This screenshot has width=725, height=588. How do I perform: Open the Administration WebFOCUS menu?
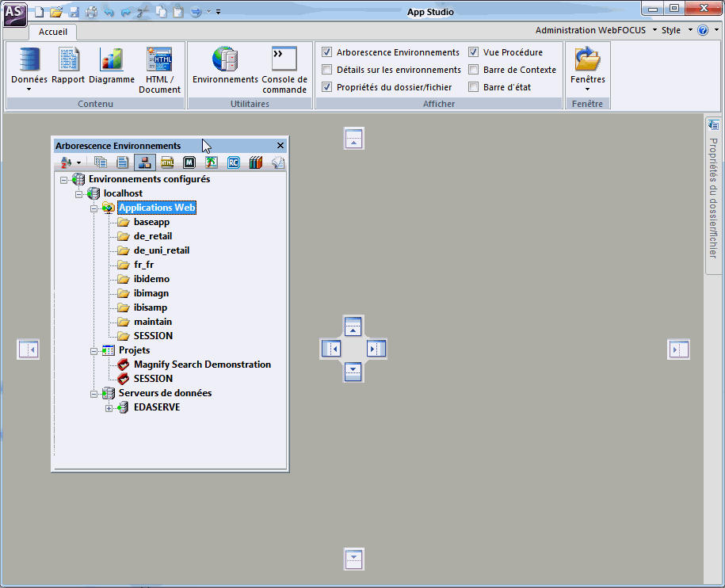(596, 30)
